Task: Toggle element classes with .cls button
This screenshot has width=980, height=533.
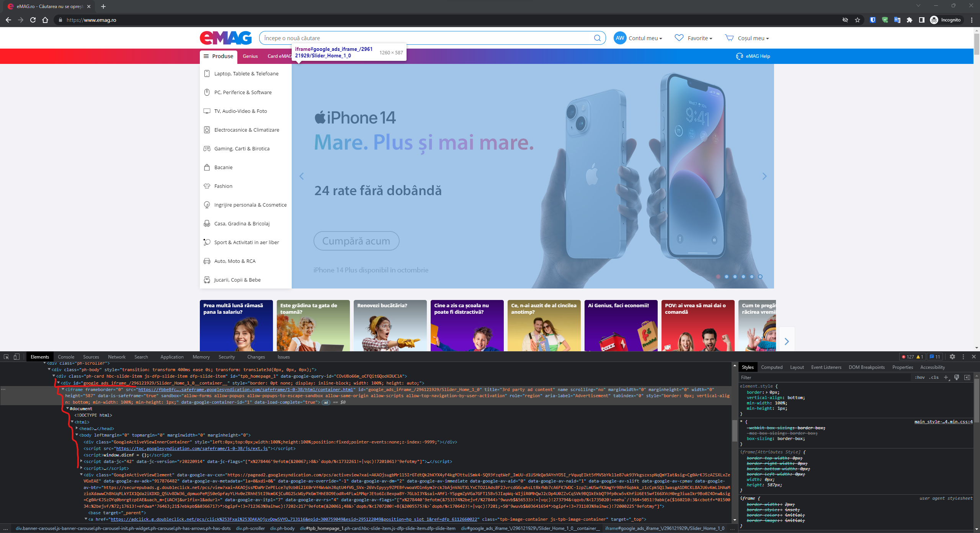Action: click(x=934, y=377)
